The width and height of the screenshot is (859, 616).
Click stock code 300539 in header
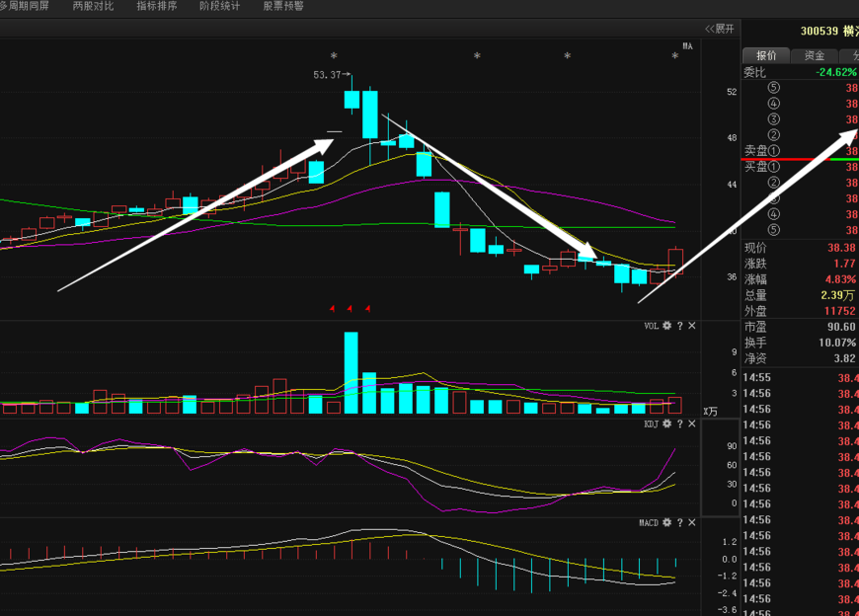coord(820,32)
